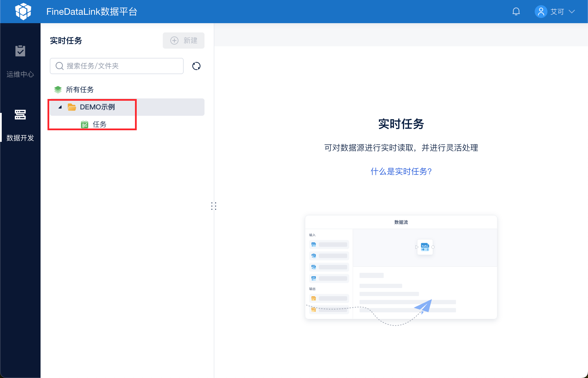The width and height of the screenshot is (588, 378).
Task: Click the 艾可 username text
Action: click(x=557, y=12)
